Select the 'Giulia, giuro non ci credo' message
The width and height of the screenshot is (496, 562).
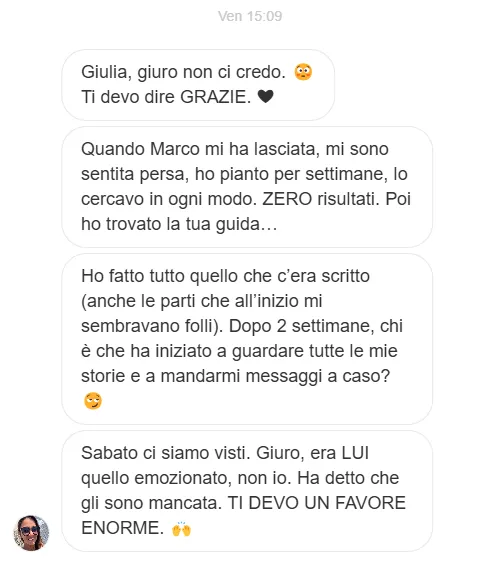tap(198, 85)
